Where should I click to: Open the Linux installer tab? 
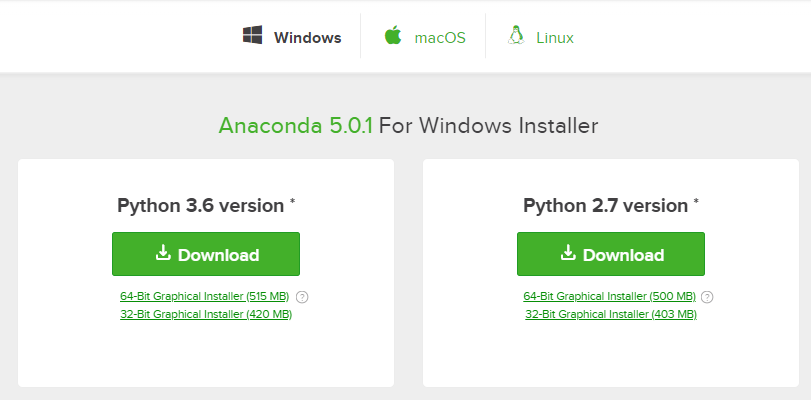point(555,38)
